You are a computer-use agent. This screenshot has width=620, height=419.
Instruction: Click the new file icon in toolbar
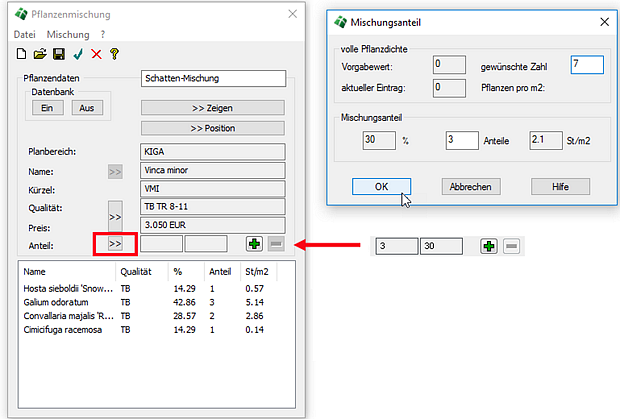pyautogui.click(x=22, y=53)
